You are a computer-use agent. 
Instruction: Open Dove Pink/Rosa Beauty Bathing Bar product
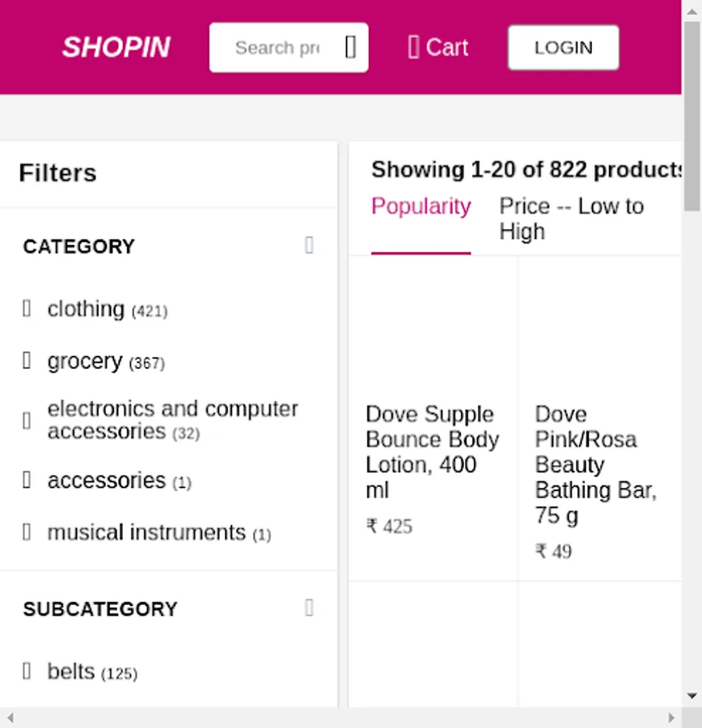point(595,464)
